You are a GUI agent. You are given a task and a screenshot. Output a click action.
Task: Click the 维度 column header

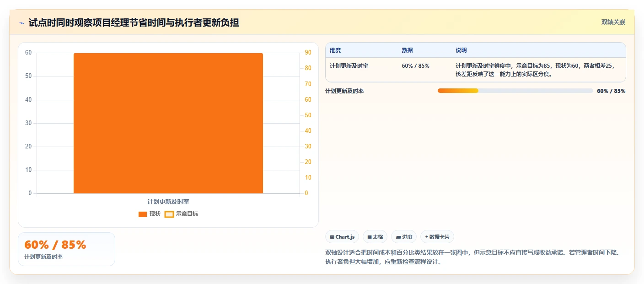click(x=335, y=50)
